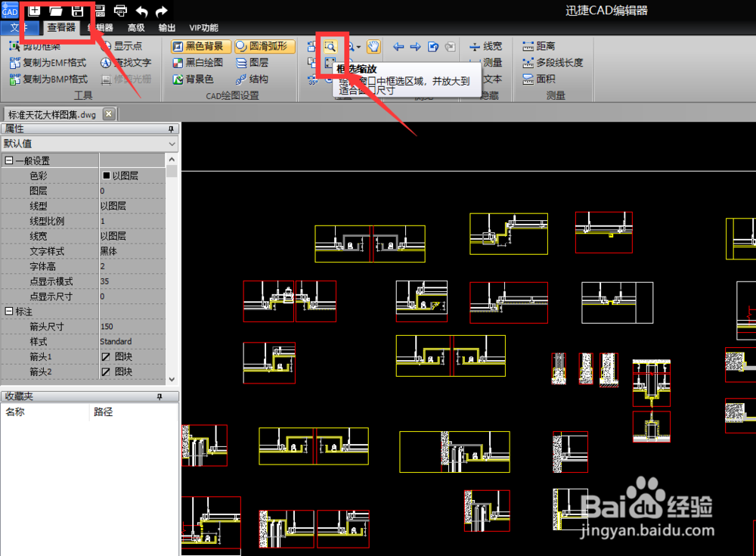This screenshot has width=756, height=556.
Task: Open the 文件 file menu
Action: pyautogui.click(x=20, y=27)
